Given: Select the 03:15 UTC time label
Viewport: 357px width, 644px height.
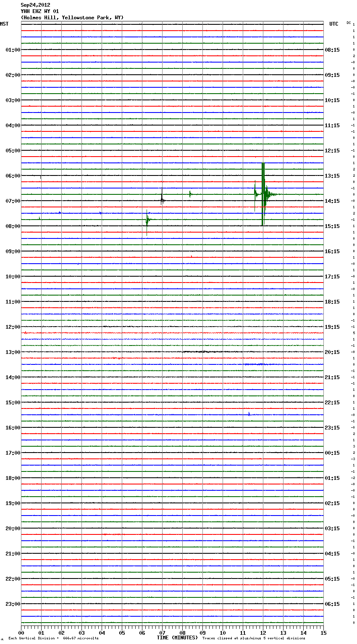Looking at the screenshot, I should click(332, 529).
